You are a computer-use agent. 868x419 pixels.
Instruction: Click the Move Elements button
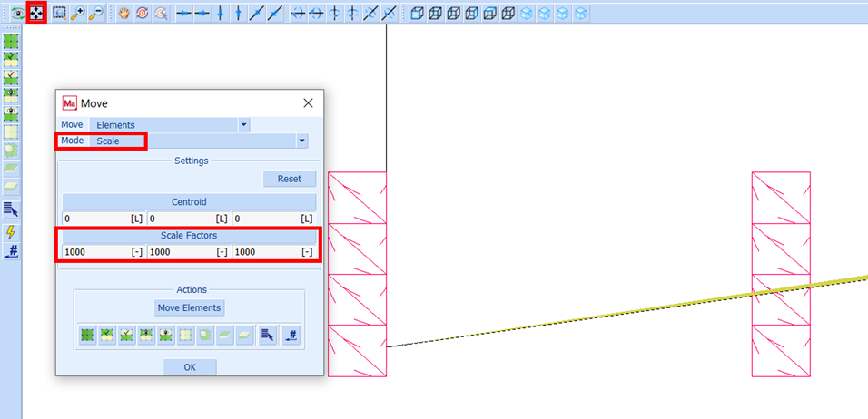tap(190, 307)
